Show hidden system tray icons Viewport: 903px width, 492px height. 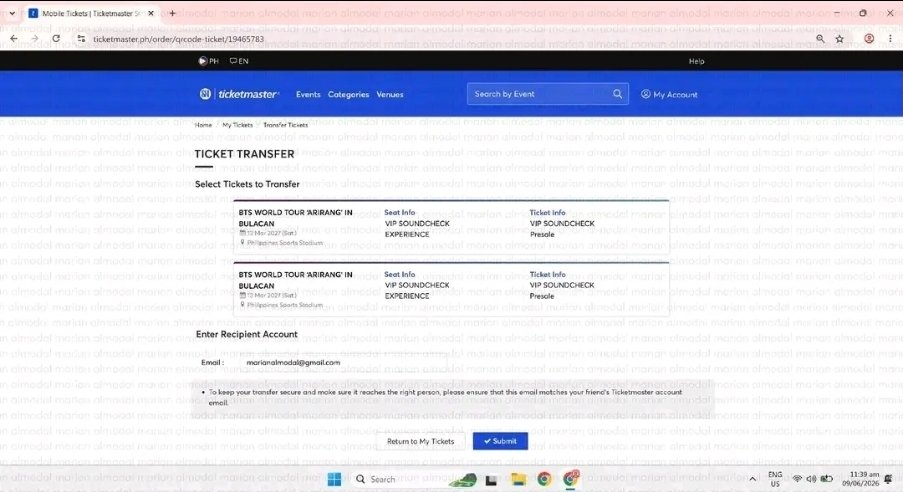pos(752,479)
